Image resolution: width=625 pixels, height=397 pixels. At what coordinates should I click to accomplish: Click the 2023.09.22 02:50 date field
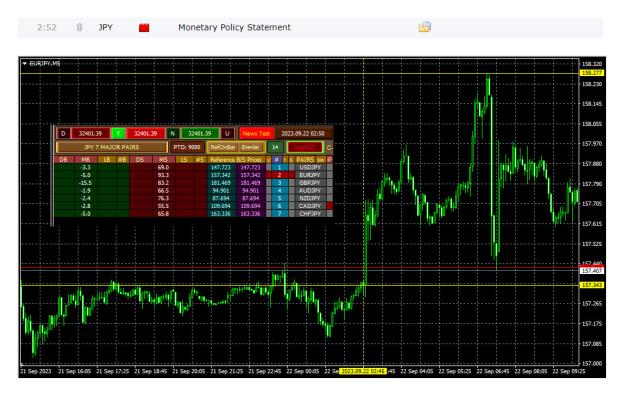pos(303,134)
